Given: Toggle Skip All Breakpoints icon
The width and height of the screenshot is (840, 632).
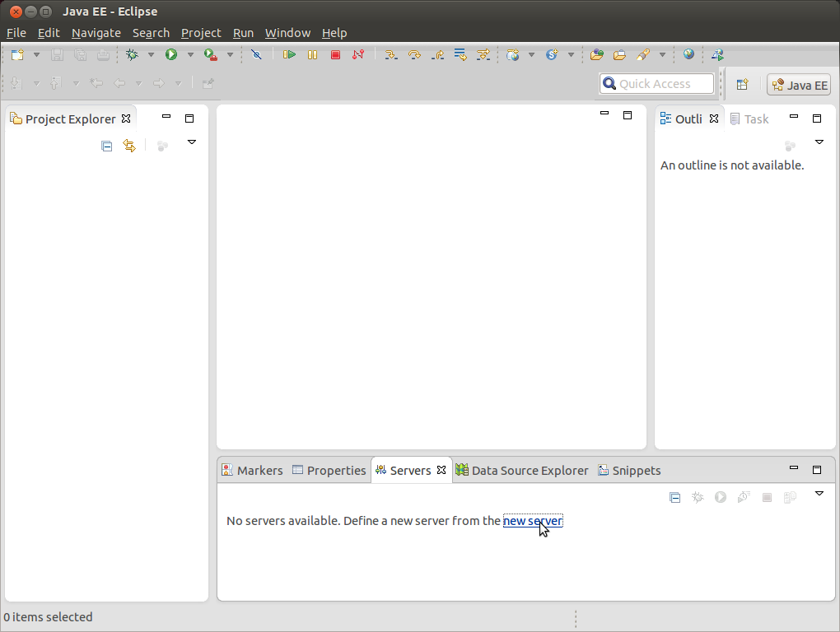Looking at the screenshot, I should pos(257,54).
